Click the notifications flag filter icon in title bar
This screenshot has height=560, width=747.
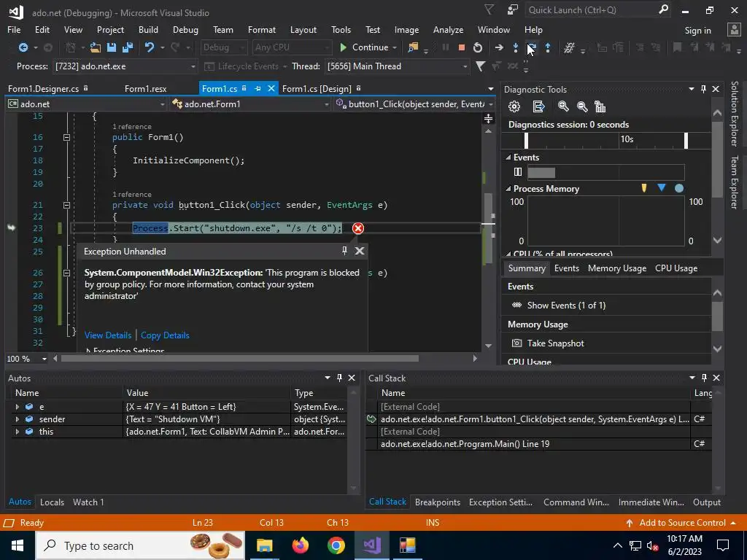(489, 9)
